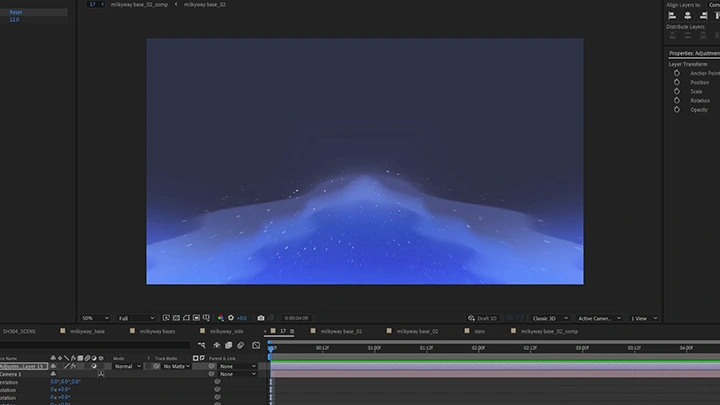720x405 pixels.
Task: Click the timeline time navigator bar
Action: click(494, 342)
